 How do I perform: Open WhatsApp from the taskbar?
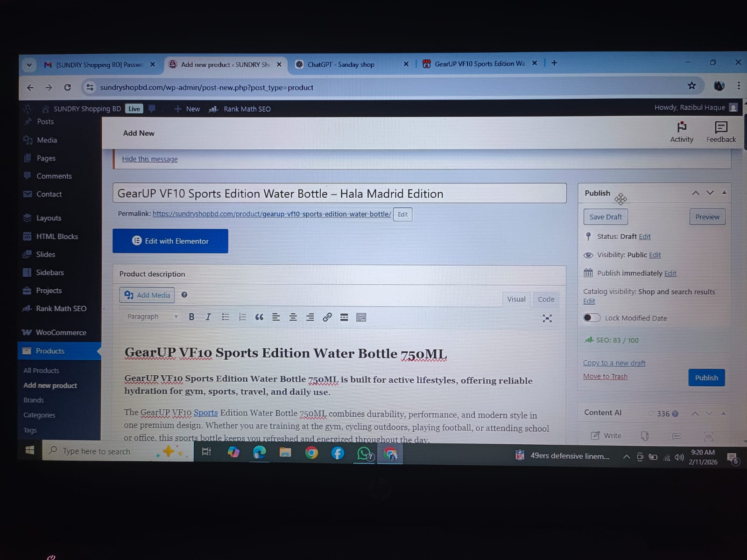point(363,452)
